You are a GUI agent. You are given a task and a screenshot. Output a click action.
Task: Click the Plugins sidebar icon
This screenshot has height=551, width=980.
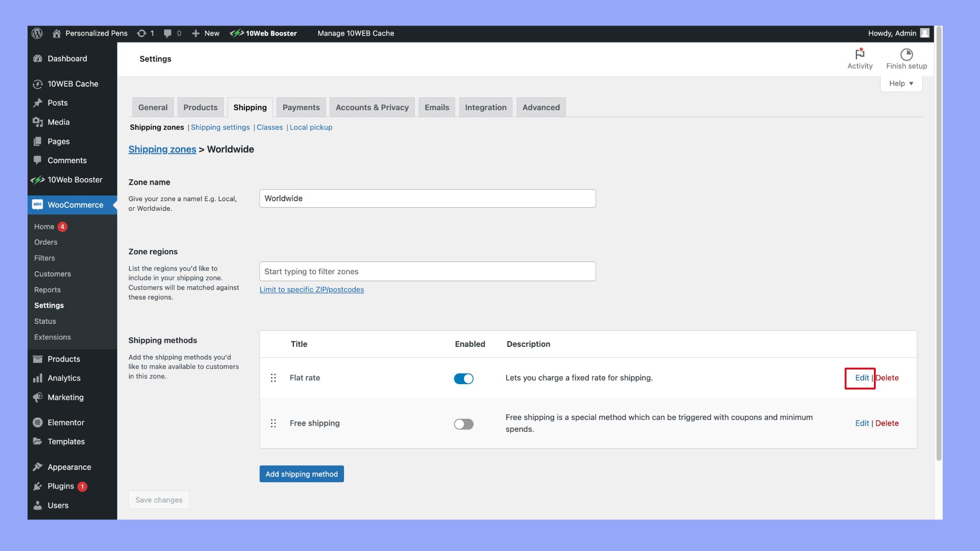[x=38, y=486]
